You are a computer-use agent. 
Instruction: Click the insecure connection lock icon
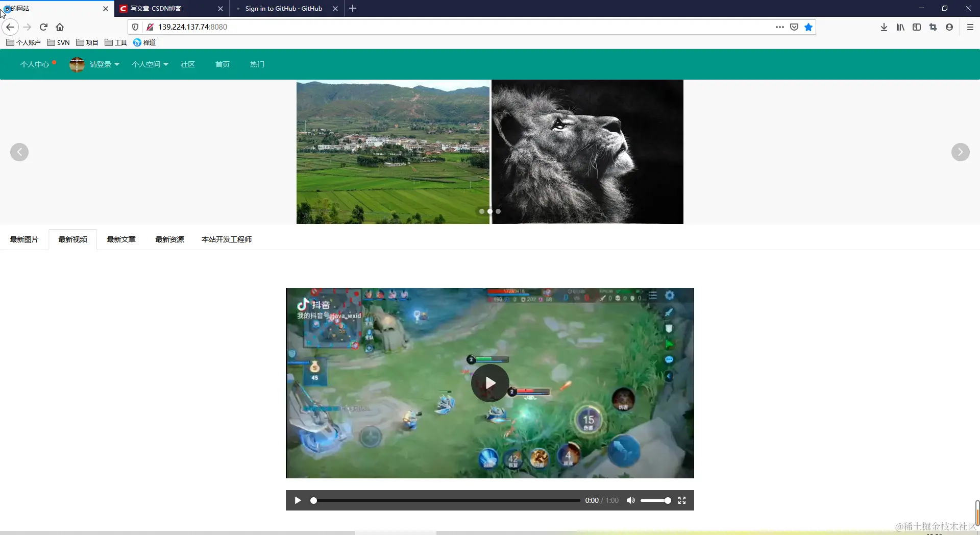[150, 27]
